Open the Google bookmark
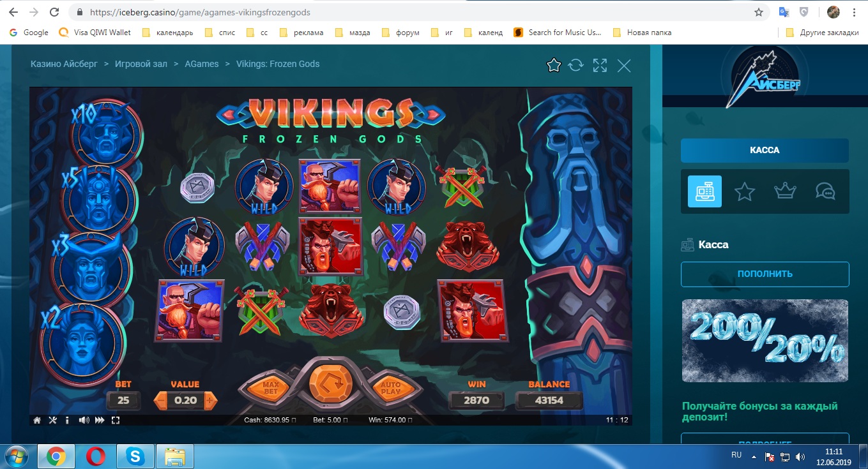 tap(29, 33)
